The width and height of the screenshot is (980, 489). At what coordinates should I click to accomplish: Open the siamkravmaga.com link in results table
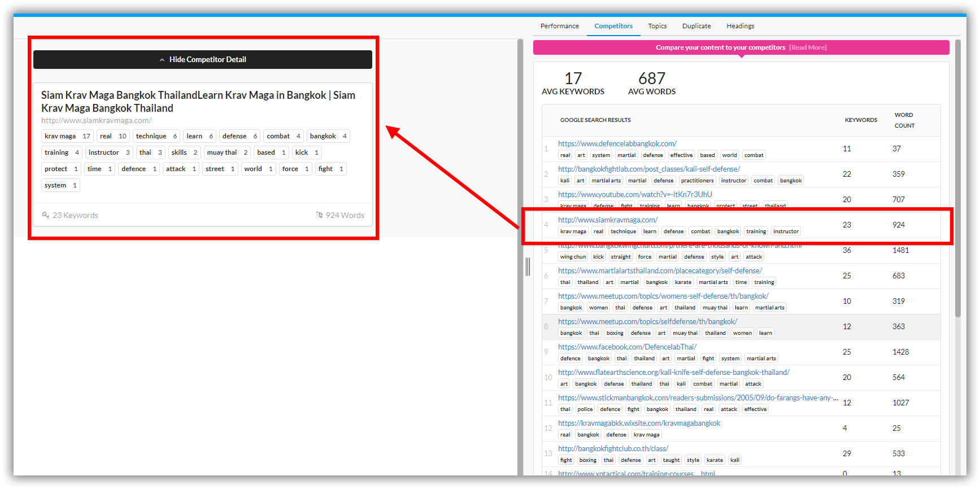[608, 220]
